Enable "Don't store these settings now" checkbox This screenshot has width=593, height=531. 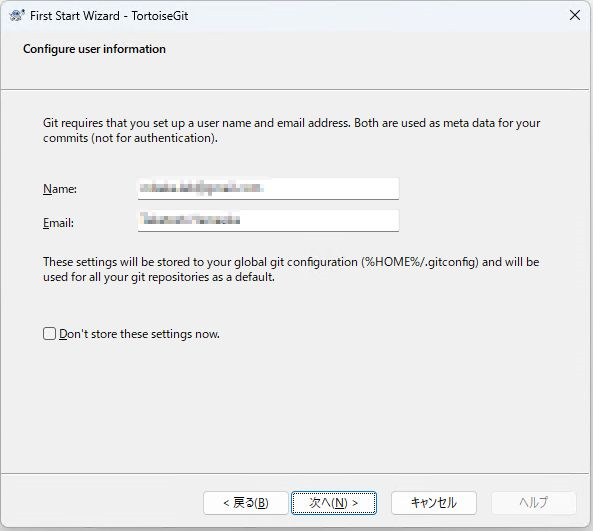(x=50, y=334)
